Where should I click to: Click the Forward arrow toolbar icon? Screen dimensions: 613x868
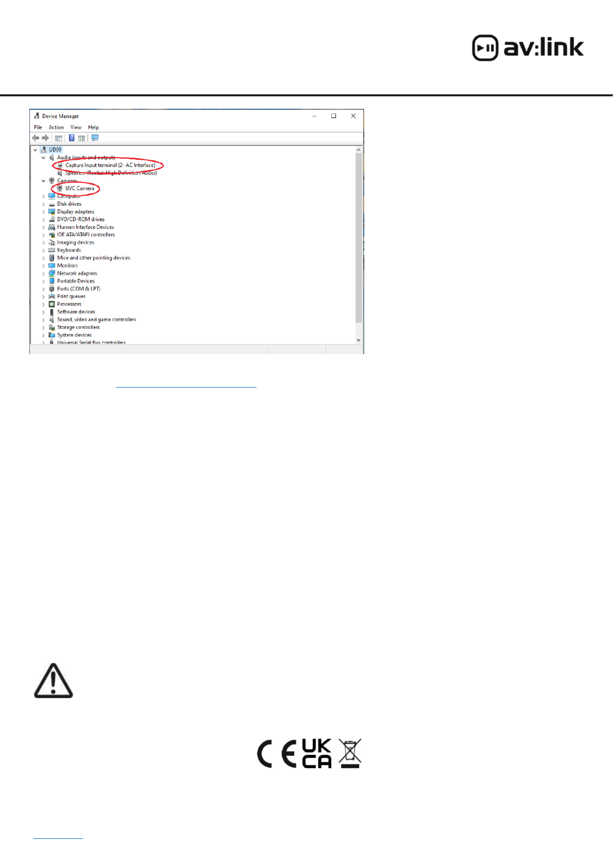(46, 138)
